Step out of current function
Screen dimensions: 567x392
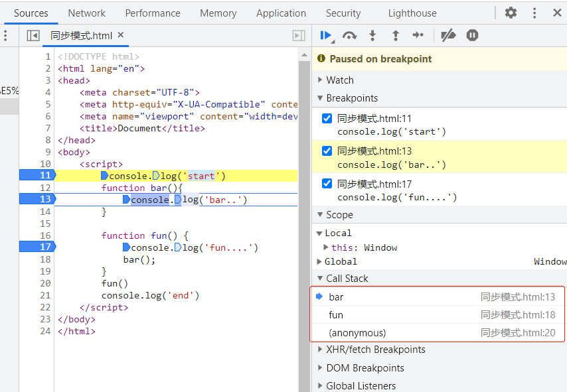tap(396, 35)
